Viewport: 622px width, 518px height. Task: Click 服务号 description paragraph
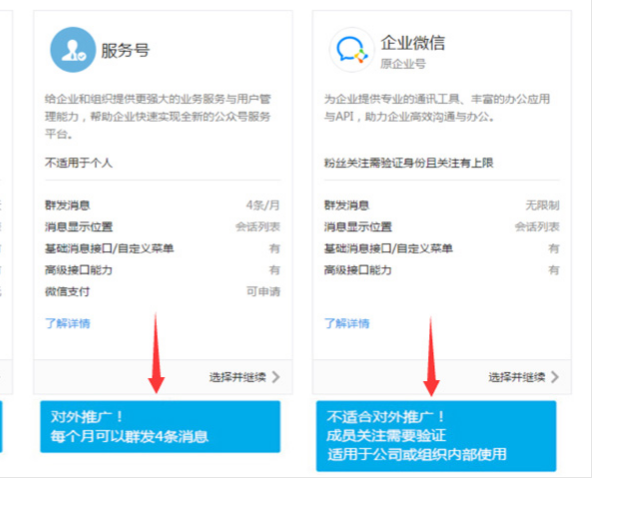158,116
